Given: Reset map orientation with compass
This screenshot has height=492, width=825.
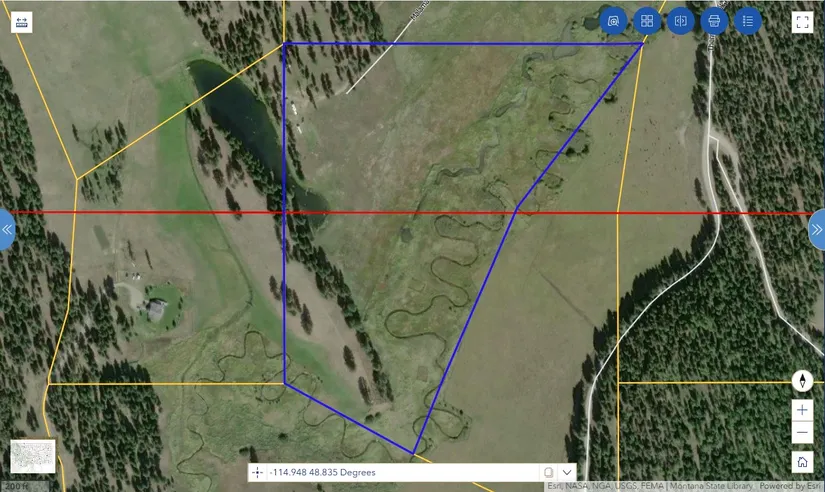Looking at the screenshot, I should click(x=802, y=381).
